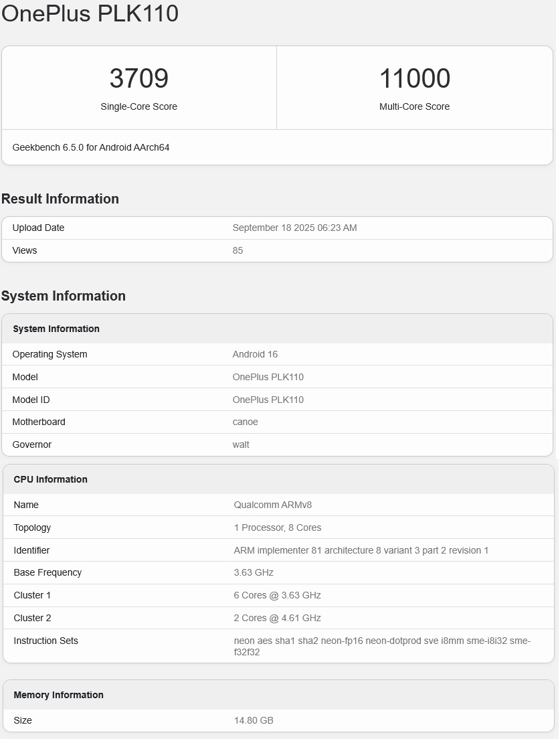The height and width of the screenshot is (739, 560).
Task: Click the Cluster 1 value 6 Cores @ 3.63 GHz
Action: pyautogui.click(x=278, y=595)
